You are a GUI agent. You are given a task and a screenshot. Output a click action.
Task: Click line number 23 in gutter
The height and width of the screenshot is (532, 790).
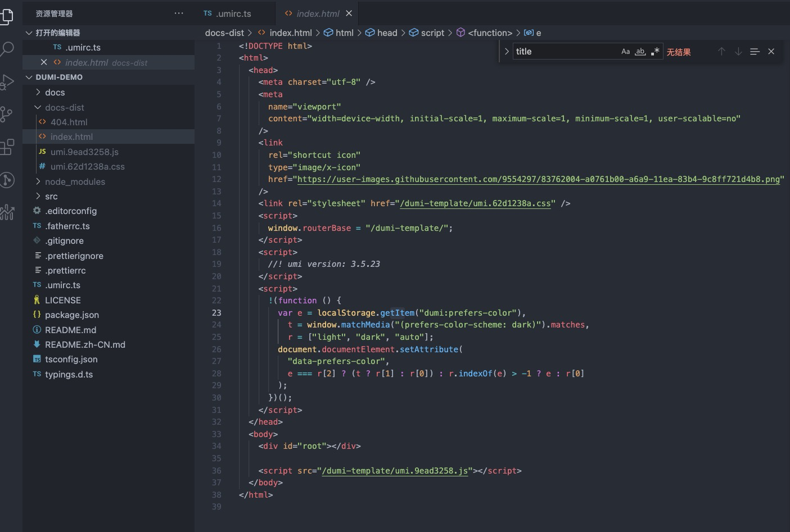(x=216, y=313)
